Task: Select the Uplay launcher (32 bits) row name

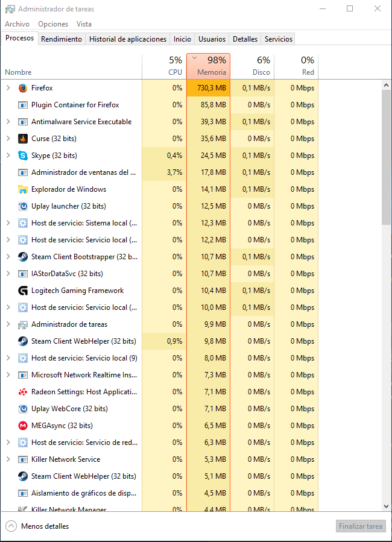Action: tap(68, 206)
